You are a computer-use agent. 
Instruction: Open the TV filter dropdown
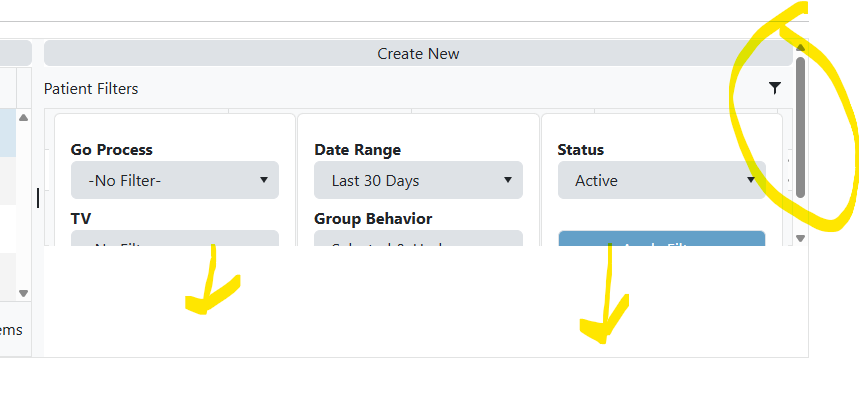coord(175,239)
